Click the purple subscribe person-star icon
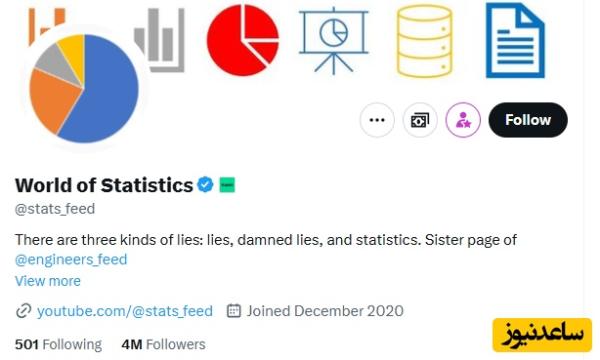The image size is (600, 360). (x=463, y=120)
